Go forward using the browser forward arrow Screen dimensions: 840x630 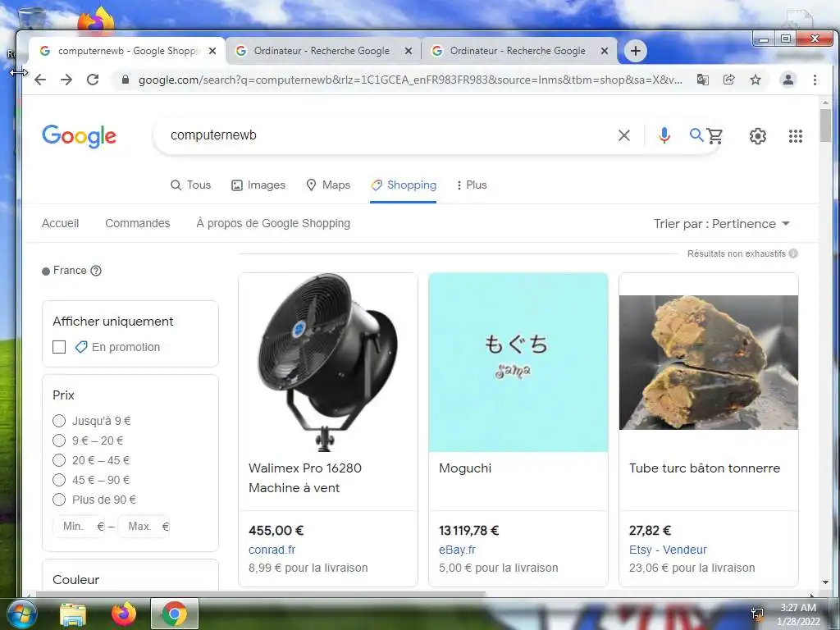tap(66, 80)
